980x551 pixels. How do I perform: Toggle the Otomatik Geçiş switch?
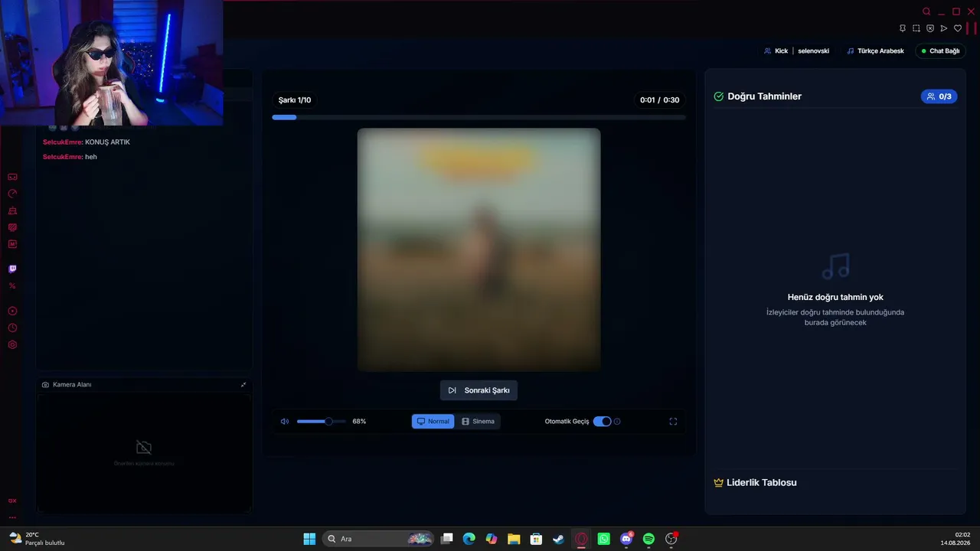[603, 421]
